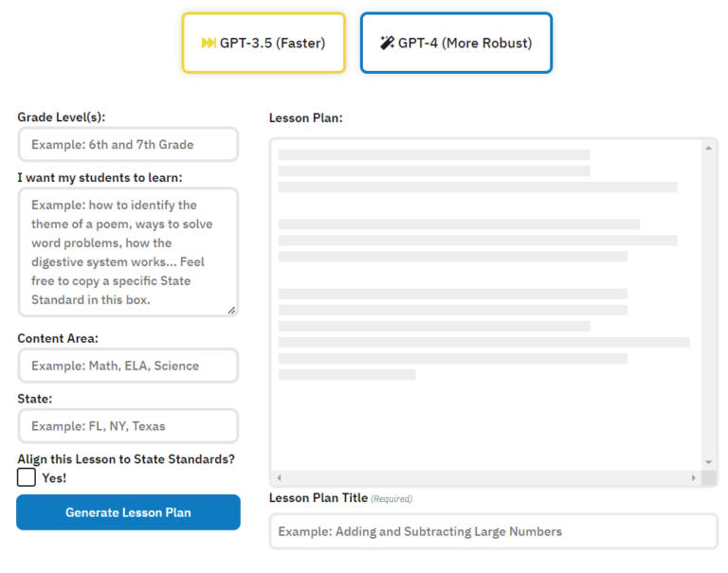Enable the Align to State Standards checkbox
The image size is (728, 573).
pos(27,477)
